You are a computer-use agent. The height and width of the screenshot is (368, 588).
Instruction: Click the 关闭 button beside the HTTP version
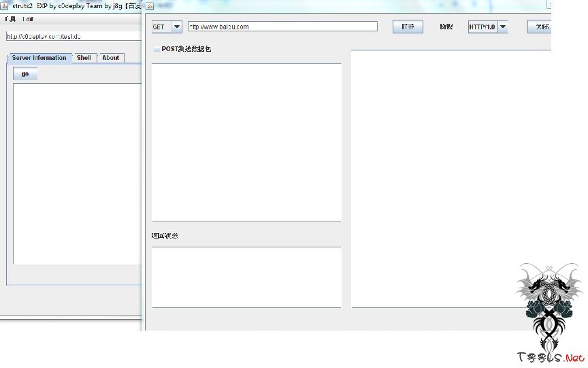[x=540, y=27]
